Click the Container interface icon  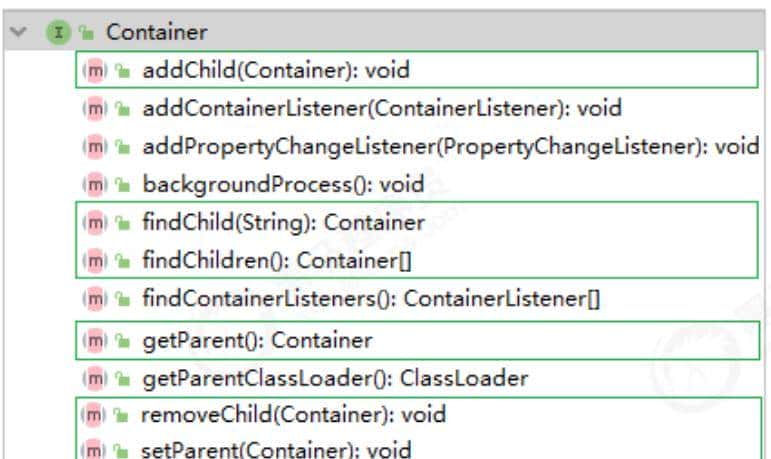point(57,32)
